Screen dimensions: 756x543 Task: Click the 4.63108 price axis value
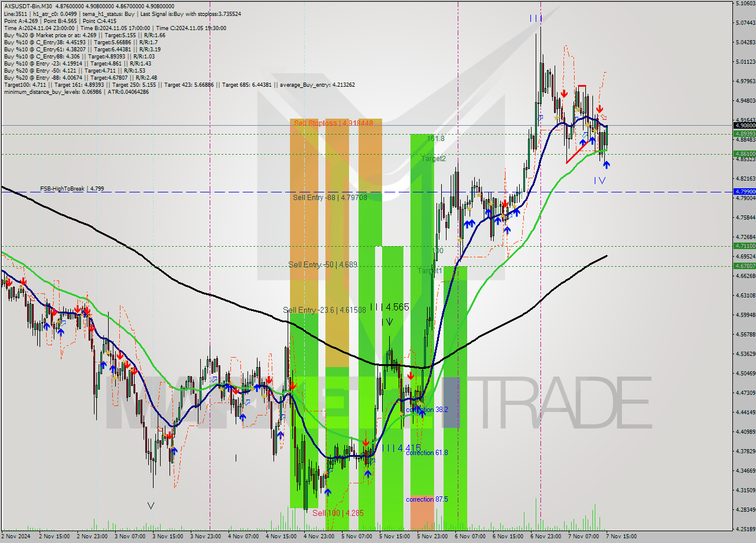[x=746, y=295]
